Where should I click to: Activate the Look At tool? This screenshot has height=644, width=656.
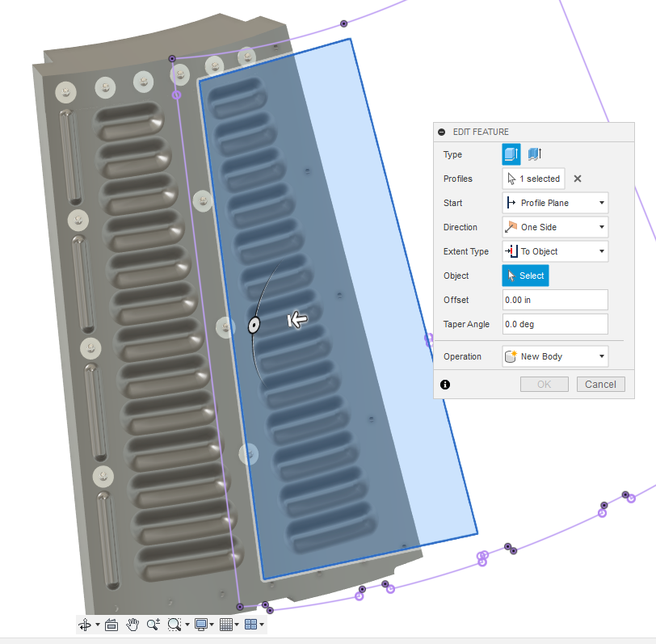pos(111,624)
